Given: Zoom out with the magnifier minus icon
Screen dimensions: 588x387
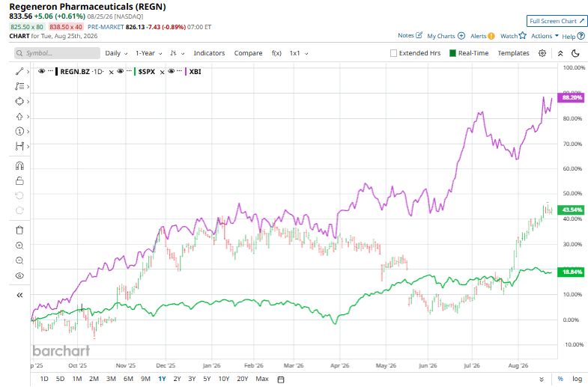Looking at the screenshot, I should point(19,260).
